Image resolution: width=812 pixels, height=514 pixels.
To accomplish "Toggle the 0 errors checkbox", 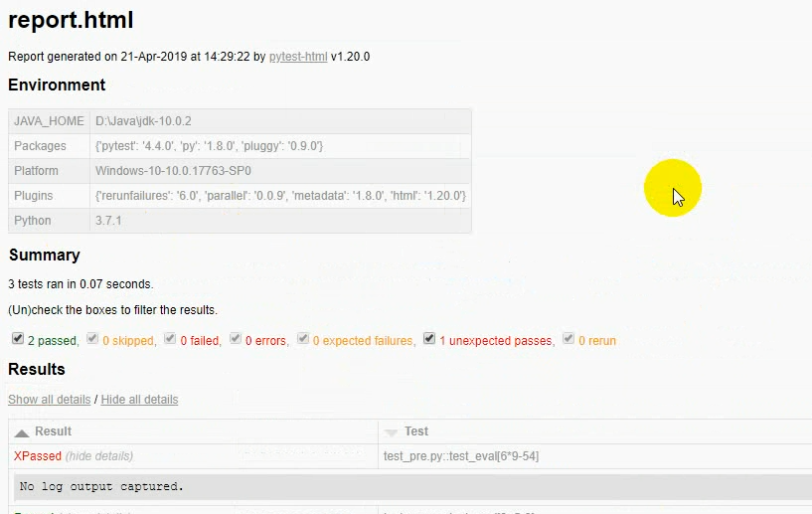I will tap(236, 339).
